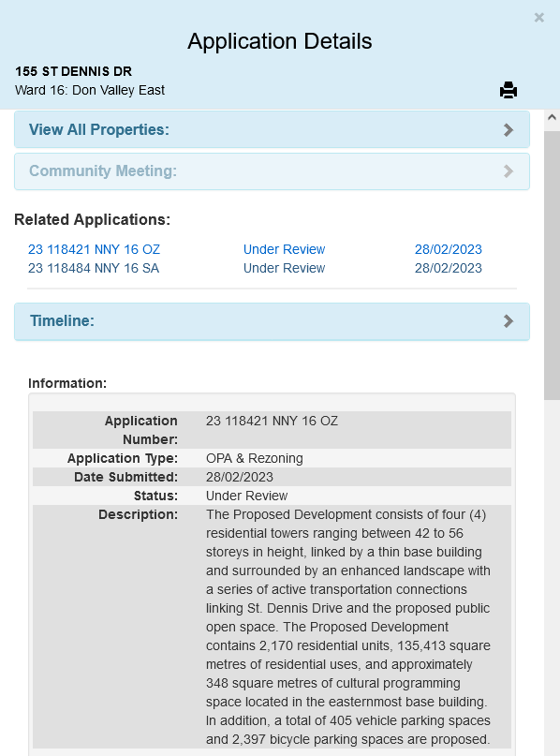Click the vertical scrollbar thumb
Image resolution: width=560 pixels, height=756 pixels.
coord(552,265)
